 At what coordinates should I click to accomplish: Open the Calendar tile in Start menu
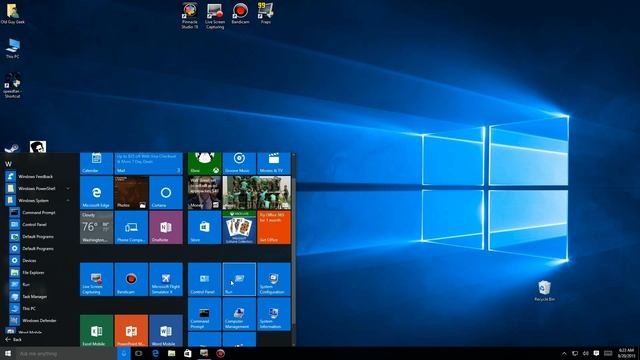pyautogui.click(x=96, y=163)
